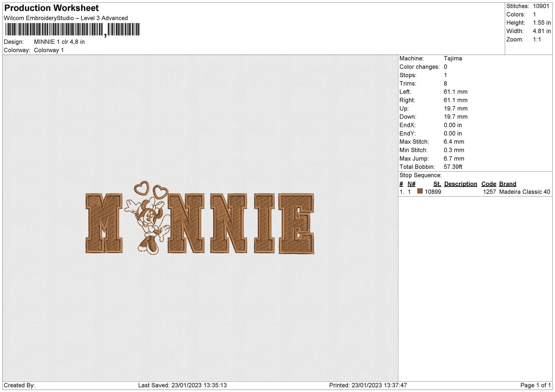555x392 pixels.
Task: Click the embroidered letter E at the end
Action: coord(296,223)
